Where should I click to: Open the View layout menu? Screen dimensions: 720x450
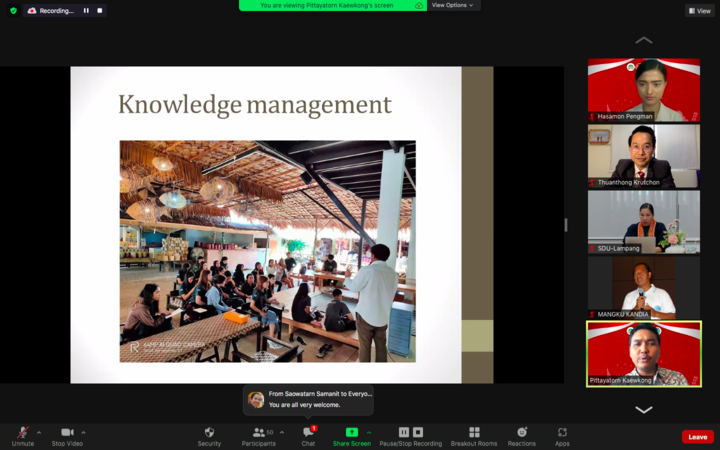pyautogui.click(x=699, y=10)
